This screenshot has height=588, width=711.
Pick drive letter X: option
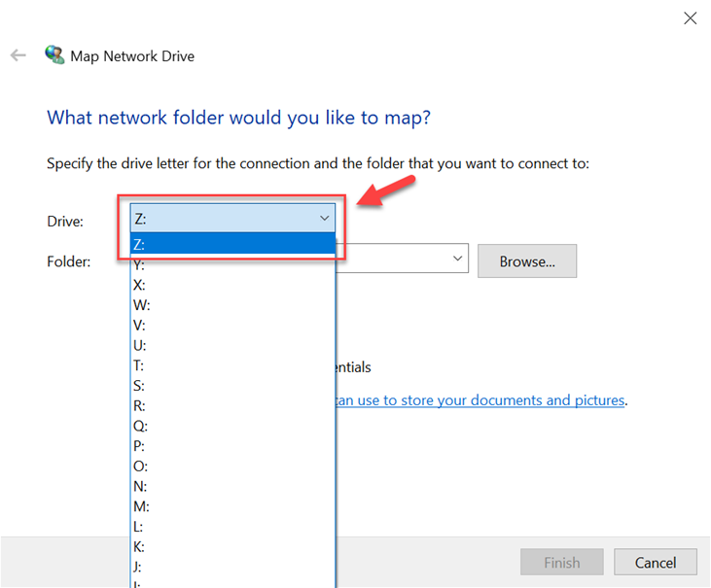click(x=231, y=285)
